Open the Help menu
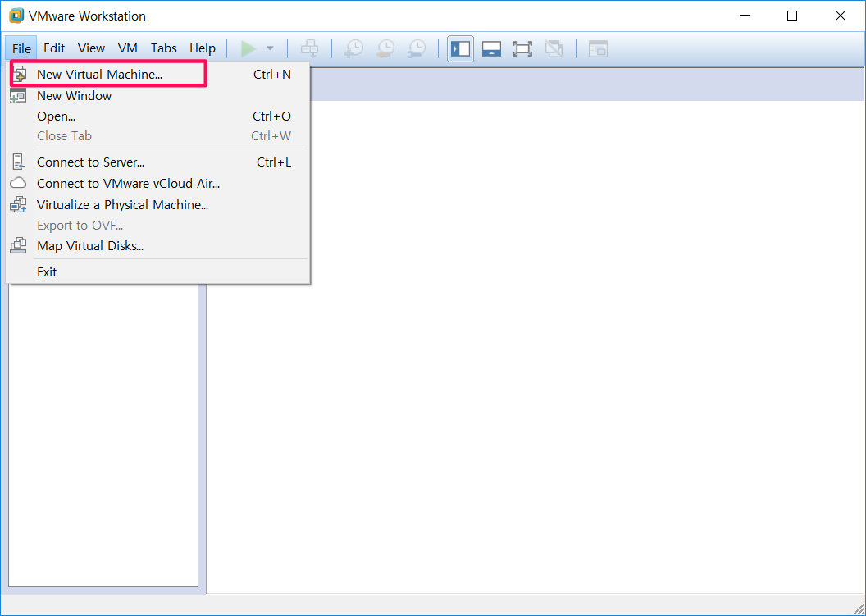The width and height of the screenshot is (866, 616). (202, 48)
